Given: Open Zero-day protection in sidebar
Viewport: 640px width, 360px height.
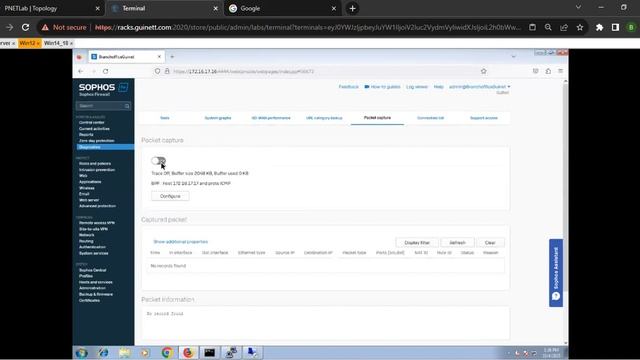Looking at the screenshot, I should pyautogui.click(x=96, y=140).
